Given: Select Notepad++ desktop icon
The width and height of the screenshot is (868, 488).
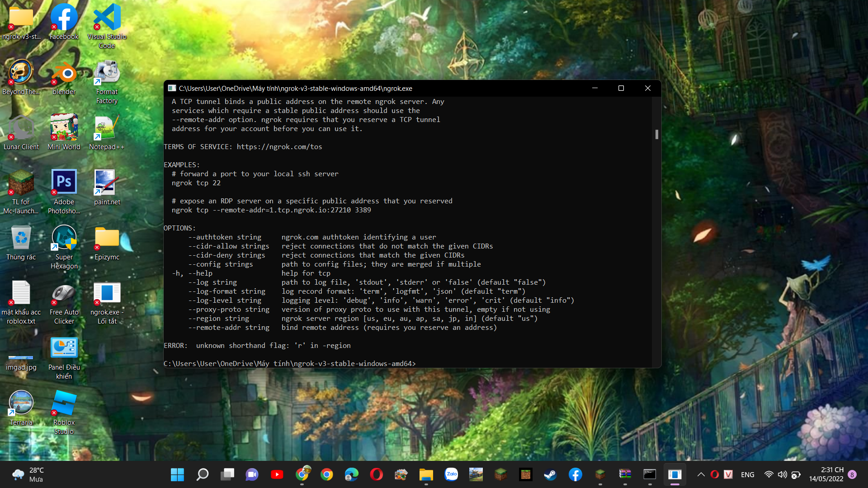Looking at the screenshot, I should point(107,128).
